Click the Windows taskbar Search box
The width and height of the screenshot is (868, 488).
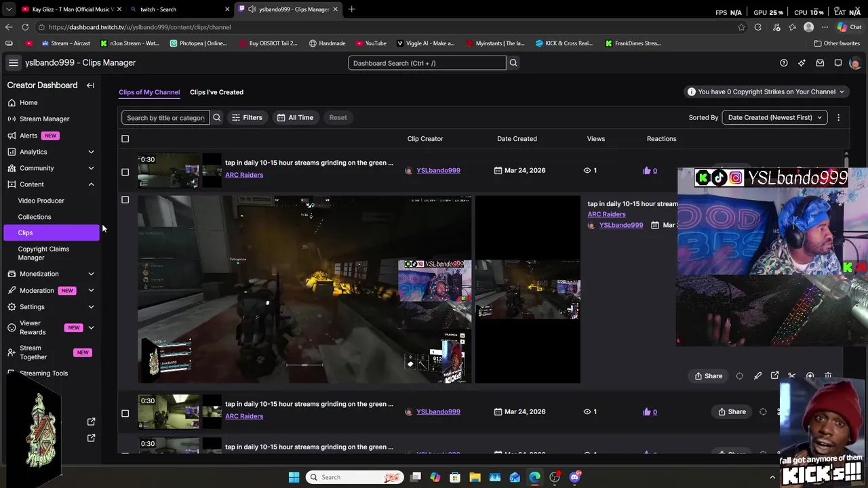click(355, 477)
